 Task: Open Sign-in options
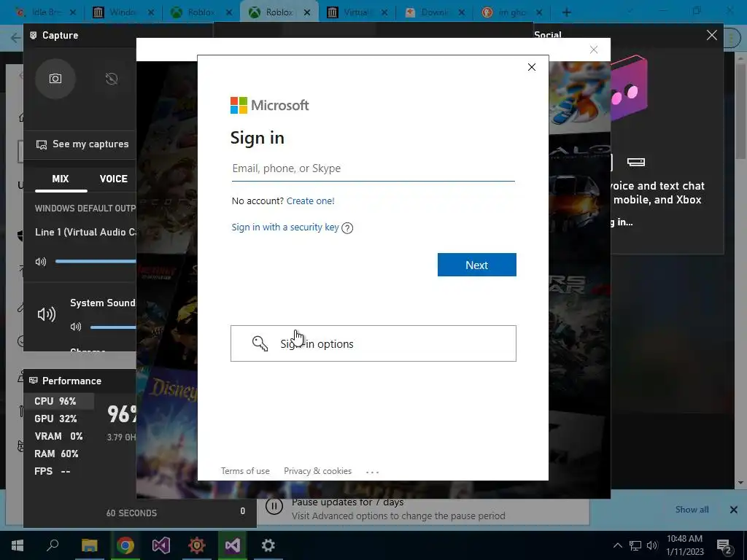coord(373,343)
